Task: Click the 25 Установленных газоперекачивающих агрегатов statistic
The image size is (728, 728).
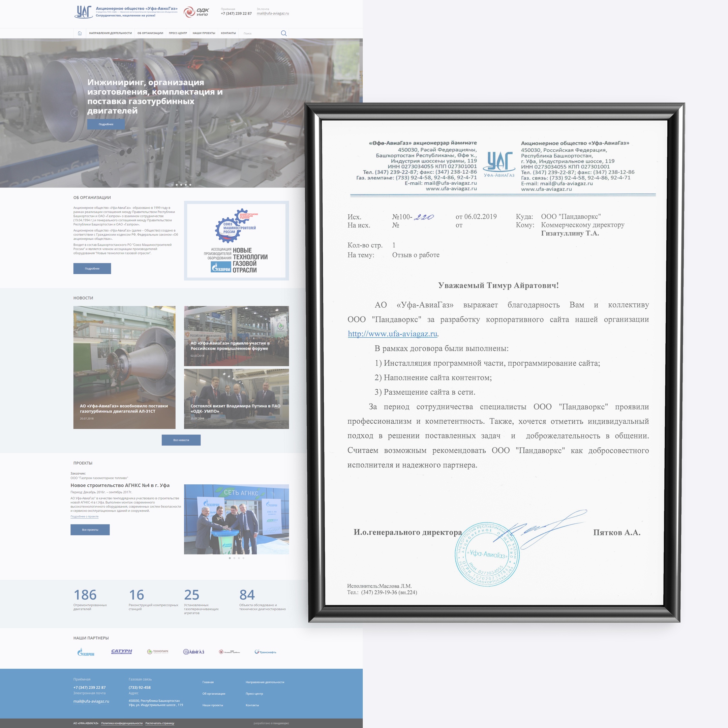Action: point(202,601)
